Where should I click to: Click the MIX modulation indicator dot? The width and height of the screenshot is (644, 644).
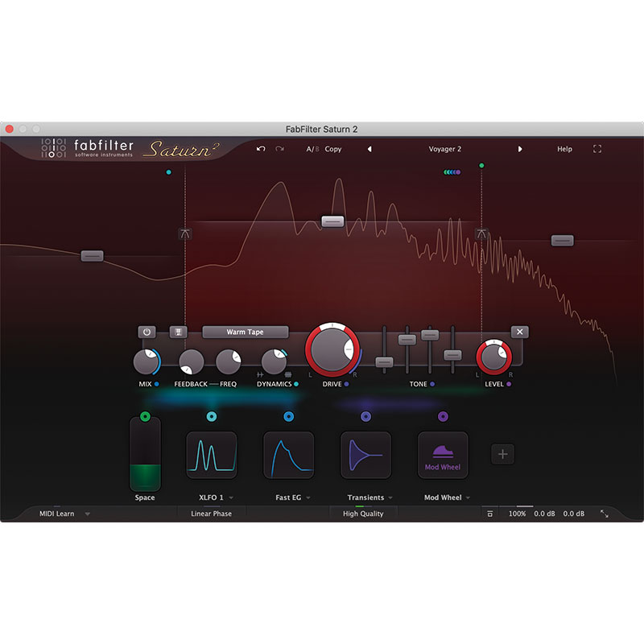pyautogui.click(x=156, y=384)
